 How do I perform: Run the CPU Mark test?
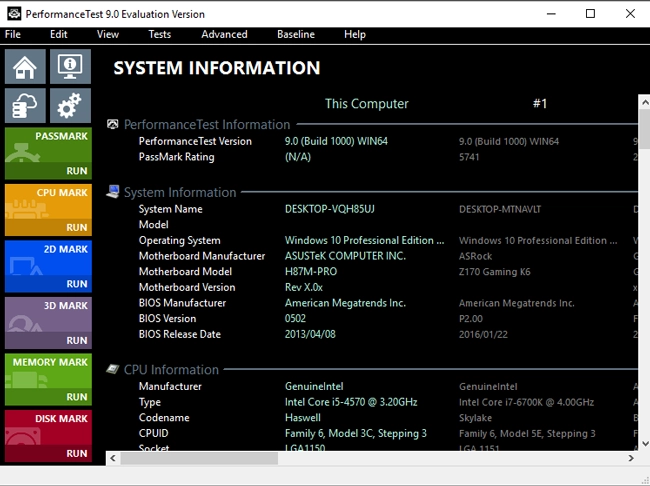click(77, 227)
